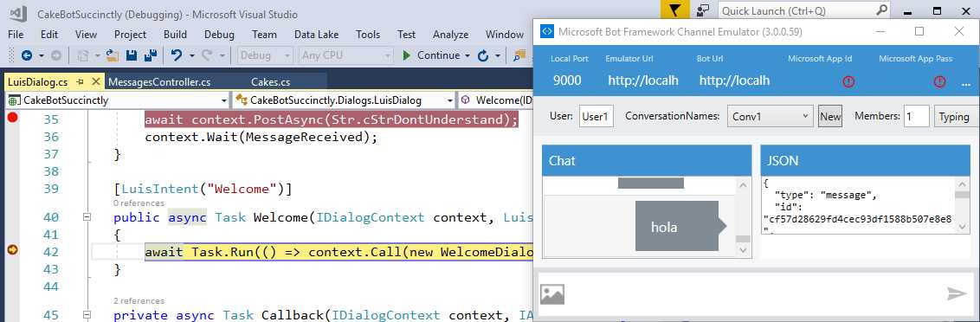Image resolution: width=980 pixels, height=322 pixels.
Task: Click the red warning icon under Microsoft App Pass
Action: click(939, 81)
